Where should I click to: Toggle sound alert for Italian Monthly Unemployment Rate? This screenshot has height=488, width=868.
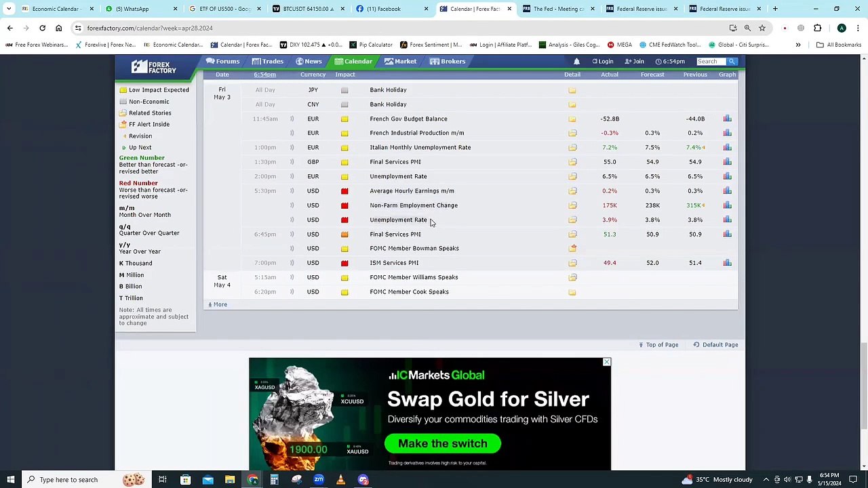pos(292,147)
